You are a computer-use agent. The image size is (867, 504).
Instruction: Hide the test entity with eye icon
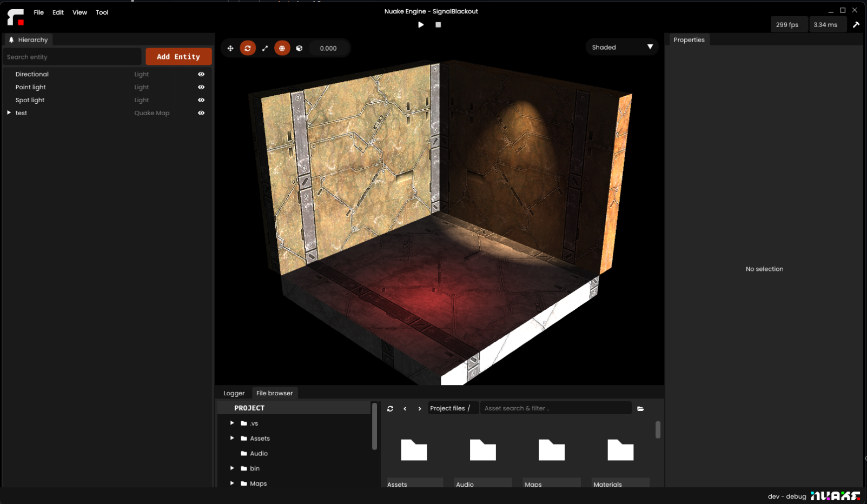tap(201, 113)
